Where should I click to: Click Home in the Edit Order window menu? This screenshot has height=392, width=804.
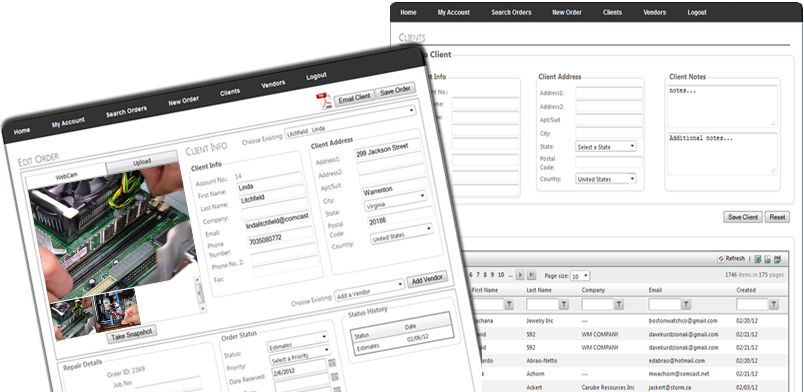pos(22,131)
